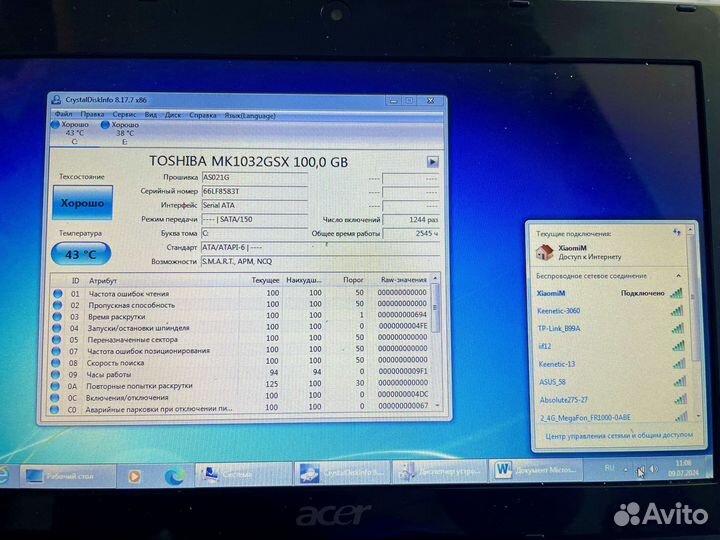Click the status icon of row 09

[55, 374]
